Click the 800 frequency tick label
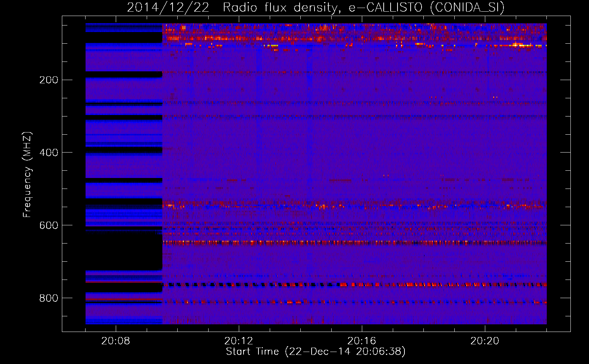 click(x=49, y=298)
